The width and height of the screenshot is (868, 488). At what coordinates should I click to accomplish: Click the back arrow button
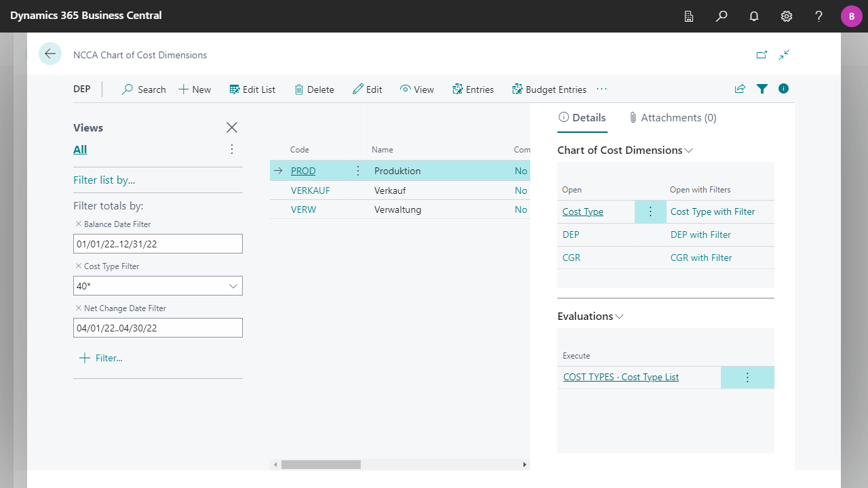tap(50, 54)
